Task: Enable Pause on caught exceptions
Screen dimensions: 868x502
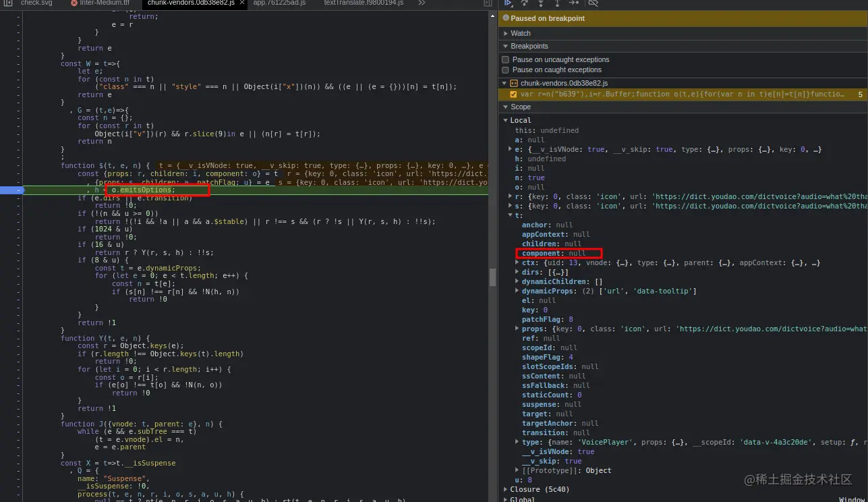Action: click(x=506, y=70)
